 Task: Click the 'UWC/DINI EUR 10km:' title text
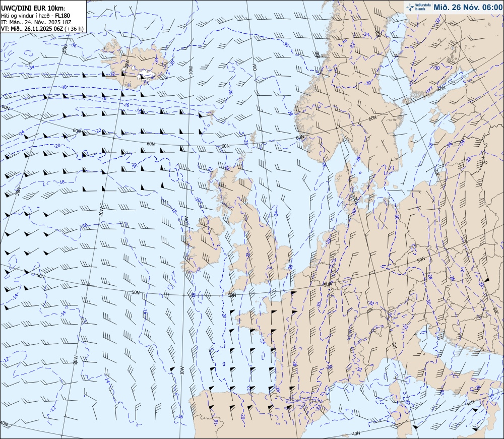(33, 9)
